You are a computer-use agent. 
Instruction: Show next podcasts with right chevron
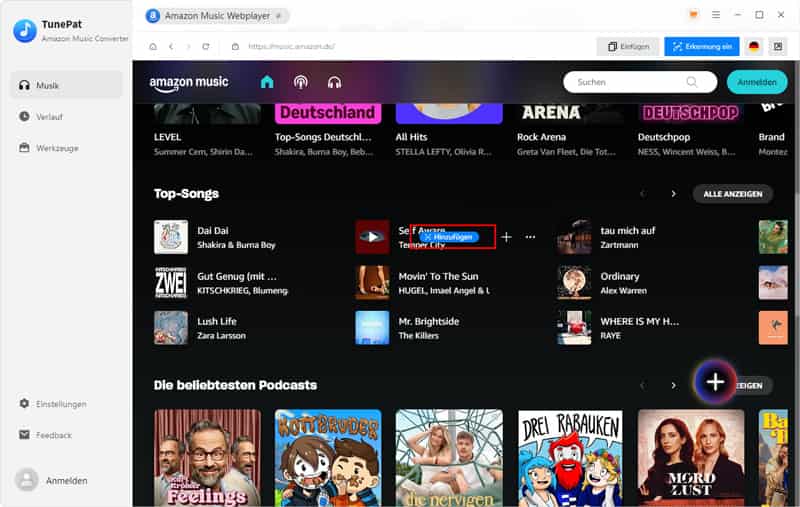tap(673, 385)
